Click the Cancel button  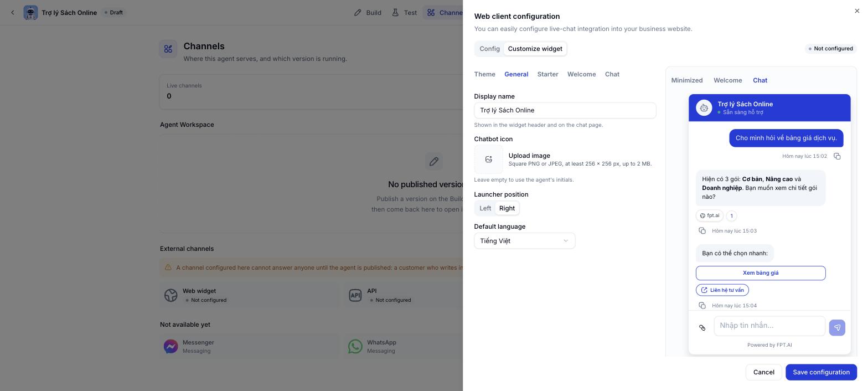tap(763, 372)
